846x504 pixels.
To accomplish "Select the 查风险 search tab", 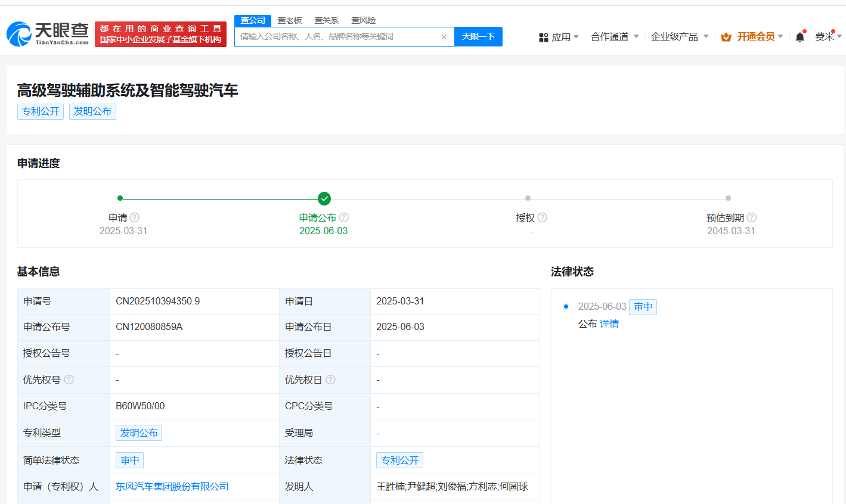I will pos(363,20).
